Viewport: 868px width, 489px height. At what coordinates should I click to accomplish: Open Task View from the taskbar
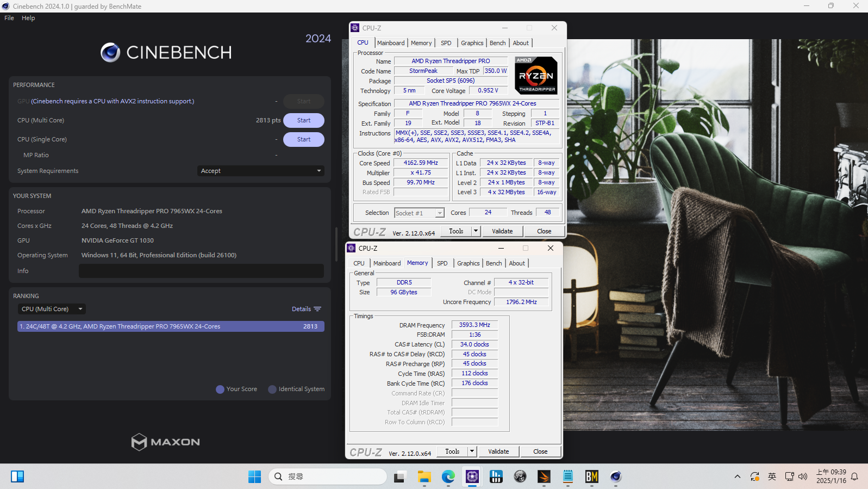(400, 476)
